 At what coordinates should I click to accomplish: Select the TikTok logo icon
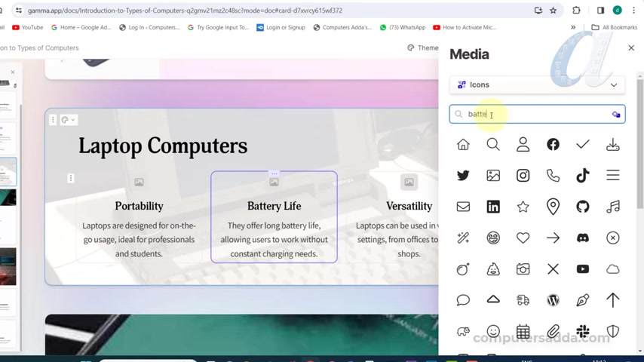click(x=583, y=176)
